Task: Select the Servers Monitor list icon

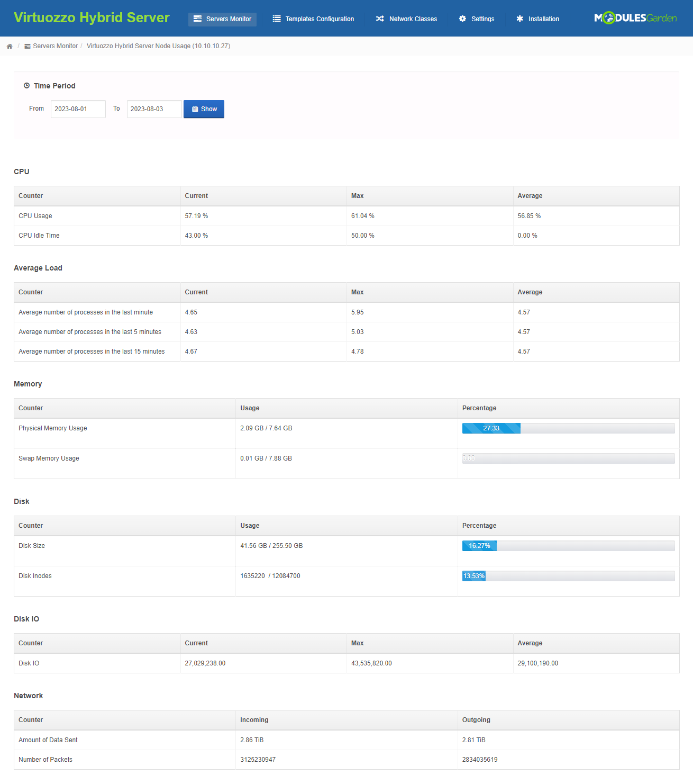Action: tap(197, 19)
